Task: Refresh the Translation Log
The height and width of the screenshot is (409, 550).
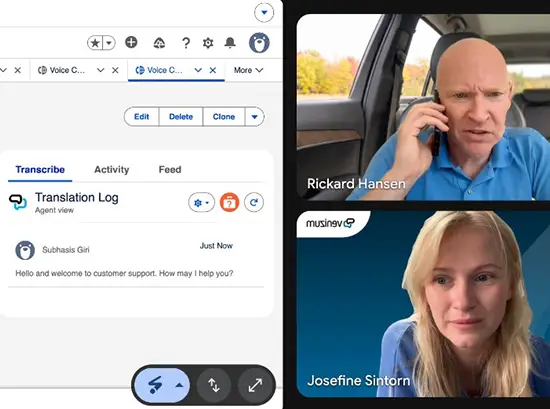Action: coord(254,202)
